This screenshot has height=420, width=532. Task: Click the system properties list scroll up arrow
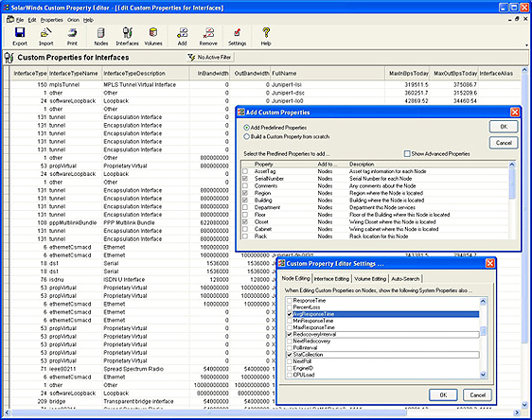(x=483, y=301)
